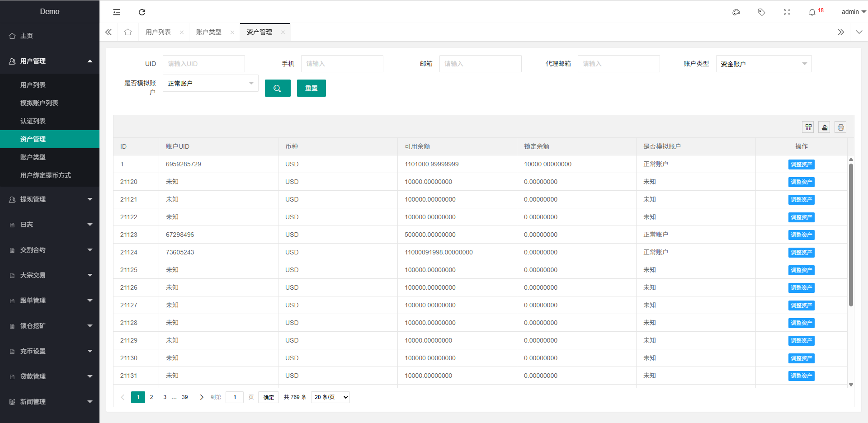Viewport: 868px width, 423px height.
Task: Open the theme palette icon
Action: tap(736, 12)
